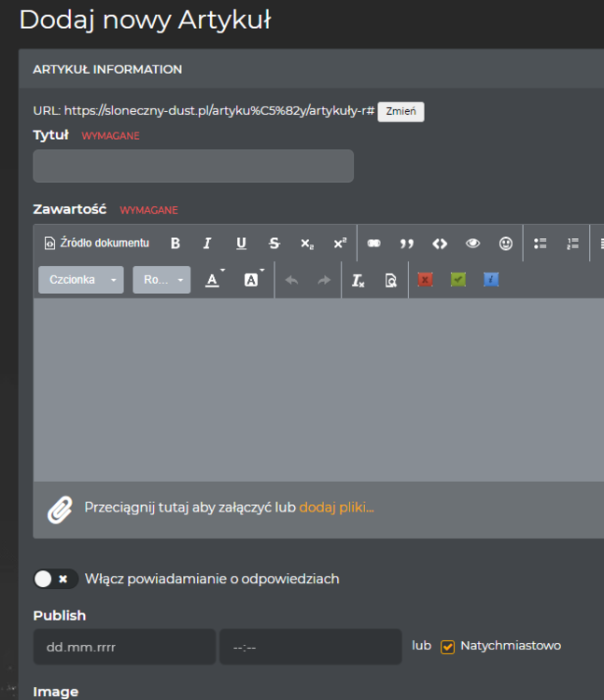Toggle bold formatting in the editor
Image resolution: width=604 pixels, height=700 pixels.
coord(175,244)
